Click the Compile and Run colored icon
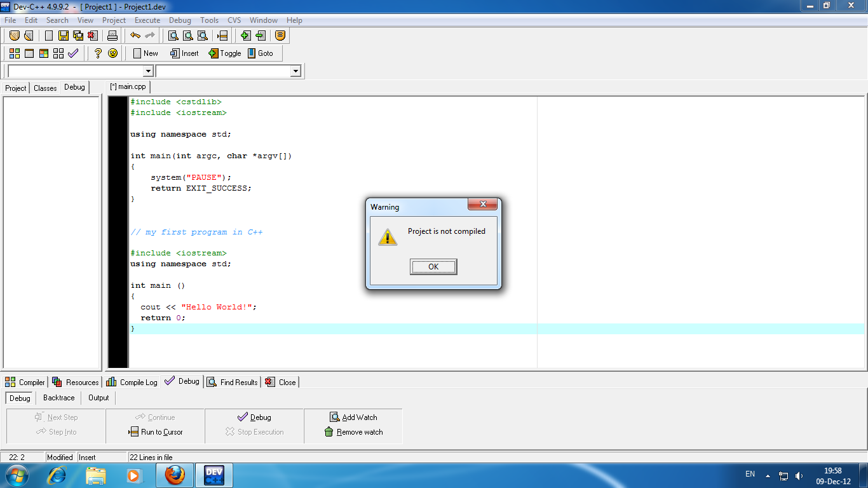 click(44, 53)
